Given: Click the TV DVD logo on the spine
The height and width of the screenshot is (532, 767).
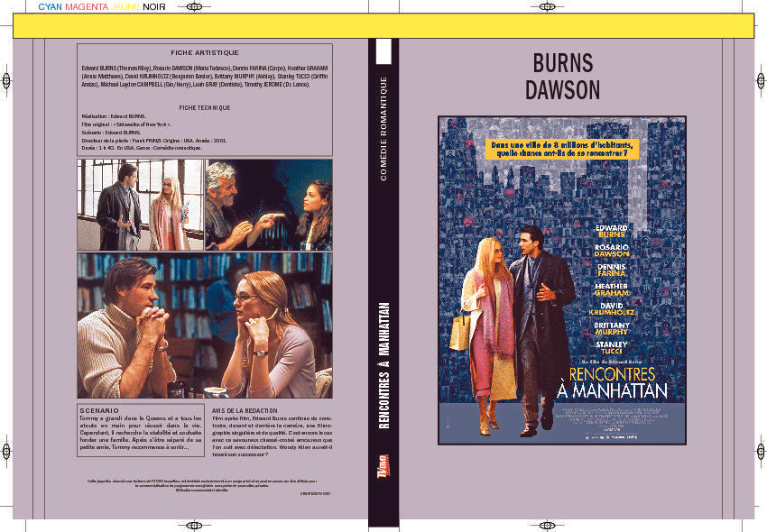Looking at the screenshot, I should tap(383, 465).
